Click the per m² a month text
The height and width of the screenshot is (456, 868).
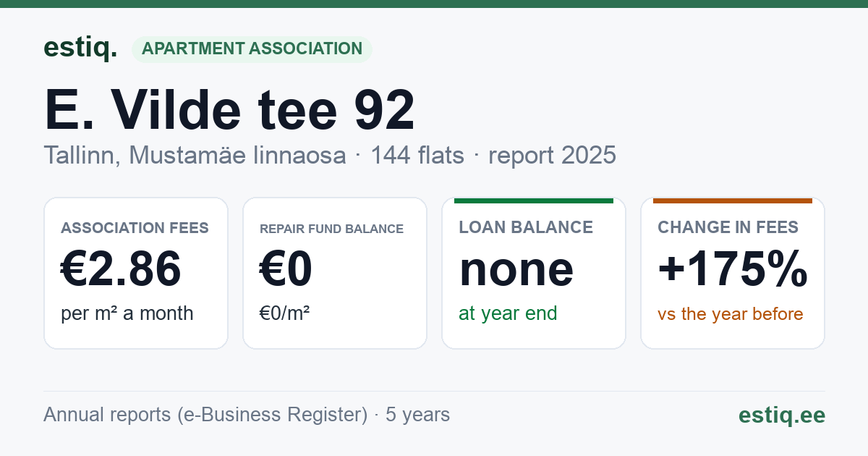pos(127,313)
